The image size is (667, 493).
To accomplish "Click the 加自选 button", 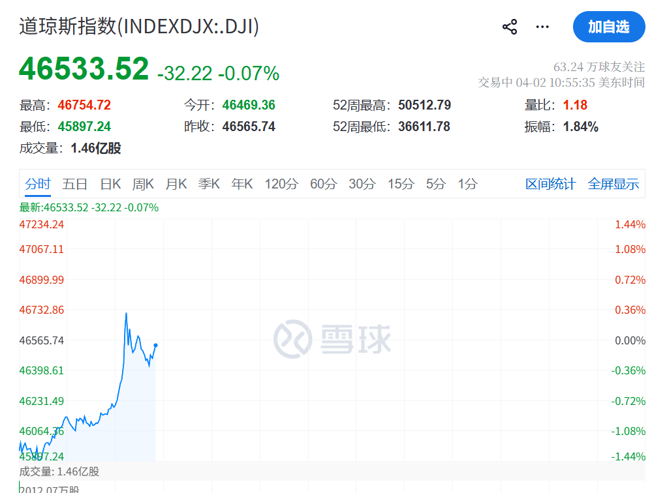I will click(x=608, y=27).
